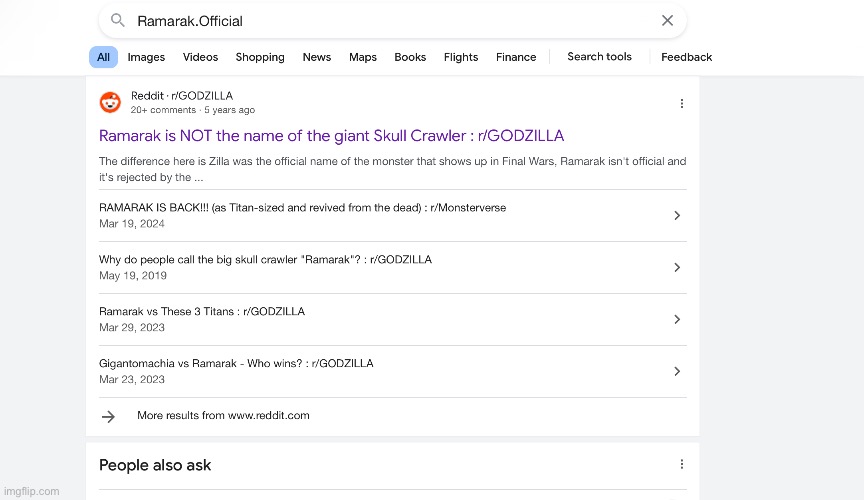Select the Maps tab
Viewport: 864px width, 500px height.
pyautogui.click(x=363, y=57)
